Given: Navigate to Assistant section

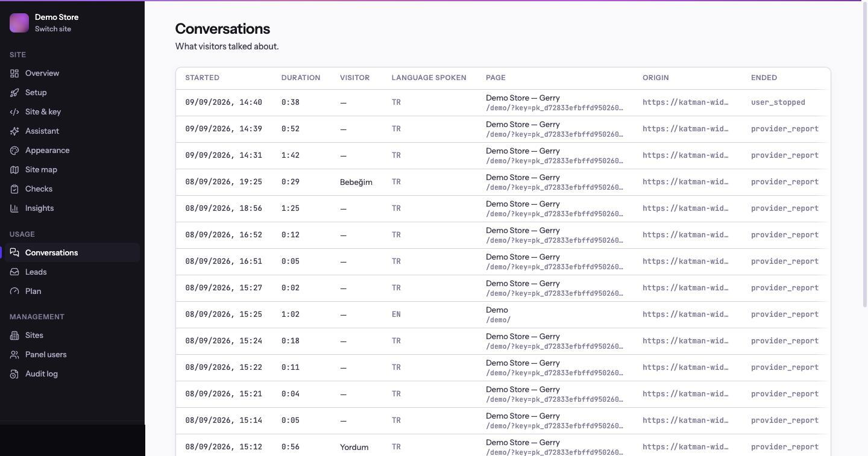Looking at the screenshot, I should coord(72,131).
